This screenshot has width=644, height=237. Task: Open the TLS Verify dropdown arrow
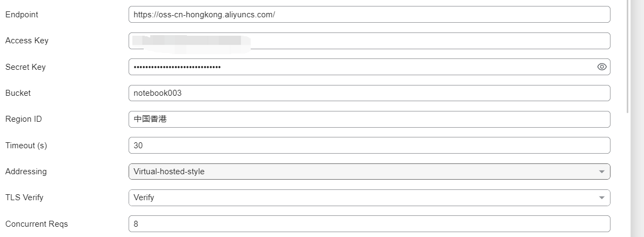click(602, 198)
